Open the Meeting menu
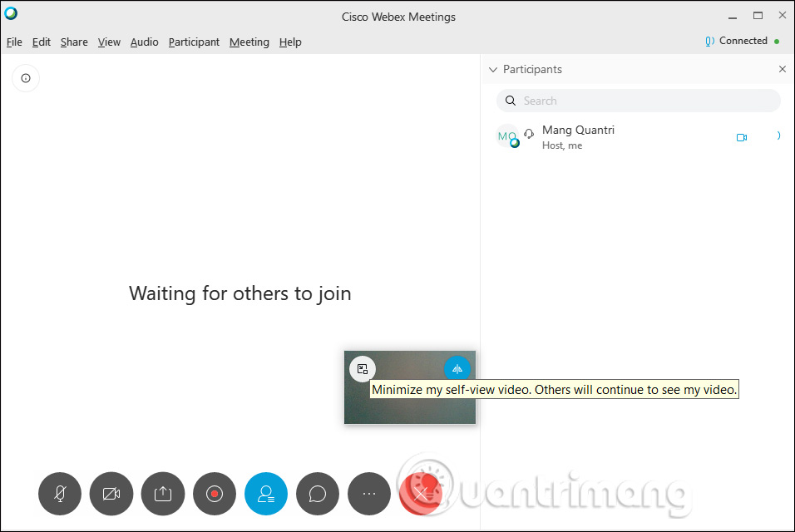Viewport: 795px width, 532px height. [x=249, y=42]
